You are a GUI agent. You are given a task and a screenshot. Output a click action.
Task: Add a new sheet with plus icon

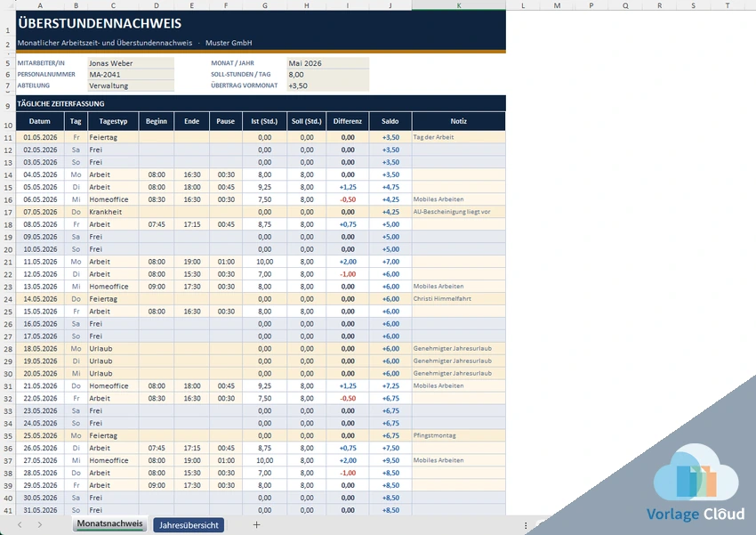pos(256,525)
